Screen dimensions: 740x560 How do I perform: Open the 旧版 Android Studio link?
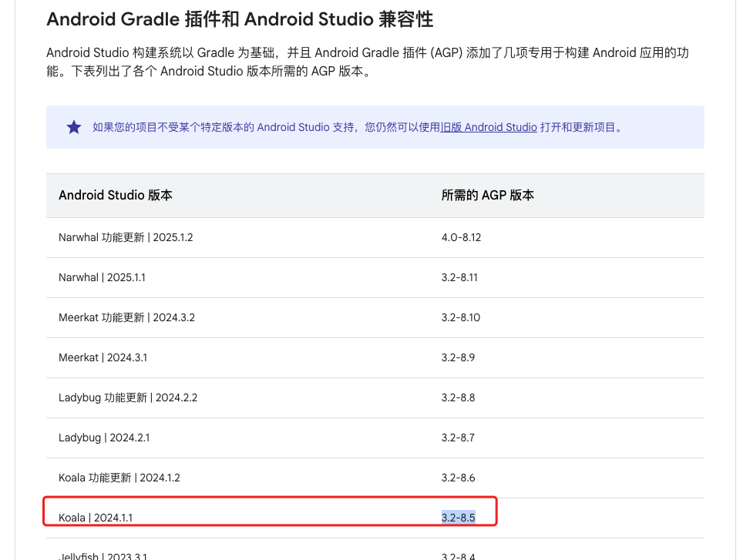coord(489,127)
